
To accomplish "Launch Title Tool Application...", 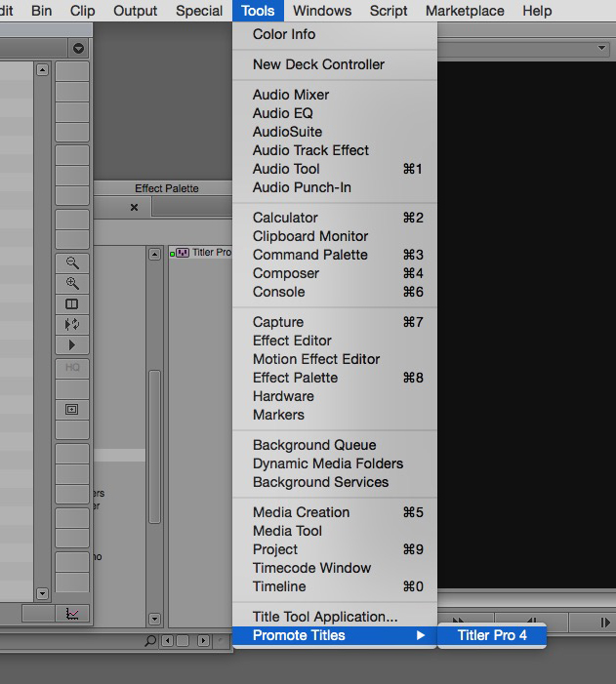I will coord(335,617).
